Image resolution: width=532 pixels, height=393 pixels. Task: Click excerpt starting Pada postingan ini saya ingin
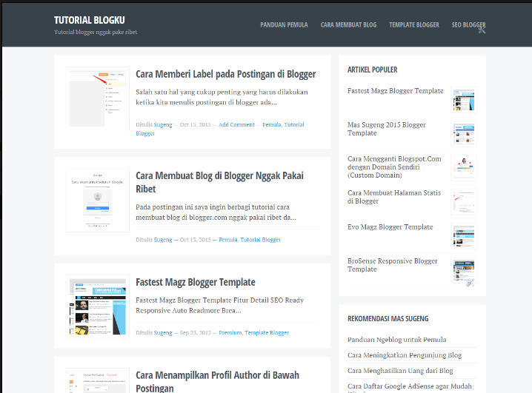tap(216, 212)
